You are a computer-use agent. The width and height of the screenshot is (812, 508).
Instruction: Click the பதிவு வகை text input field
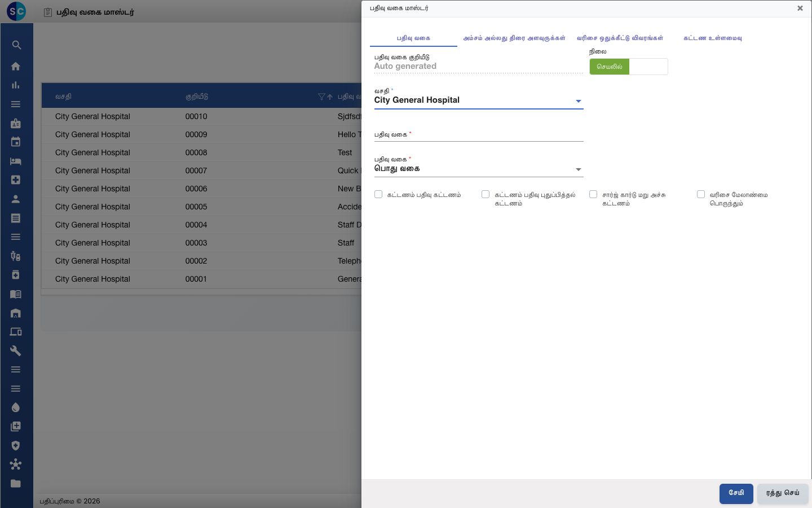[x=479, y=135]
